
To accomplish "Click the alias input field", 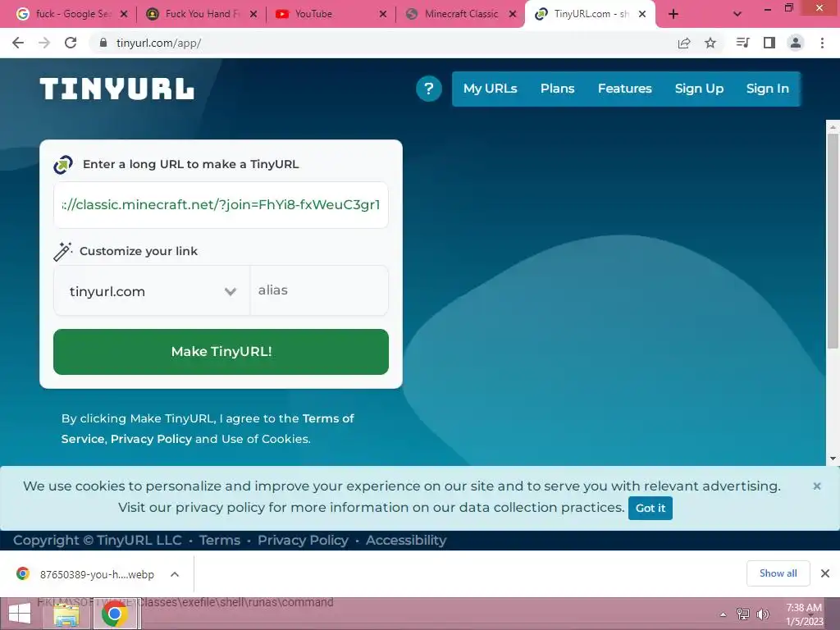I will (319, 290).
